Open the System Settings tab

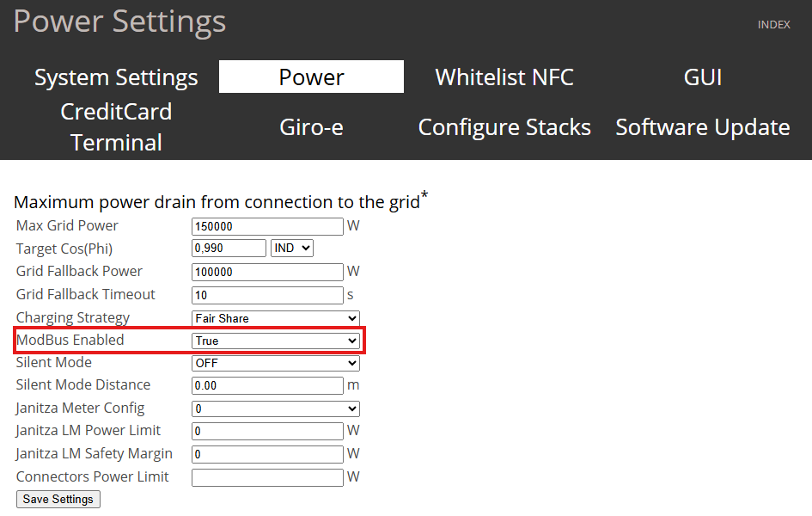[x=116, y=77]
